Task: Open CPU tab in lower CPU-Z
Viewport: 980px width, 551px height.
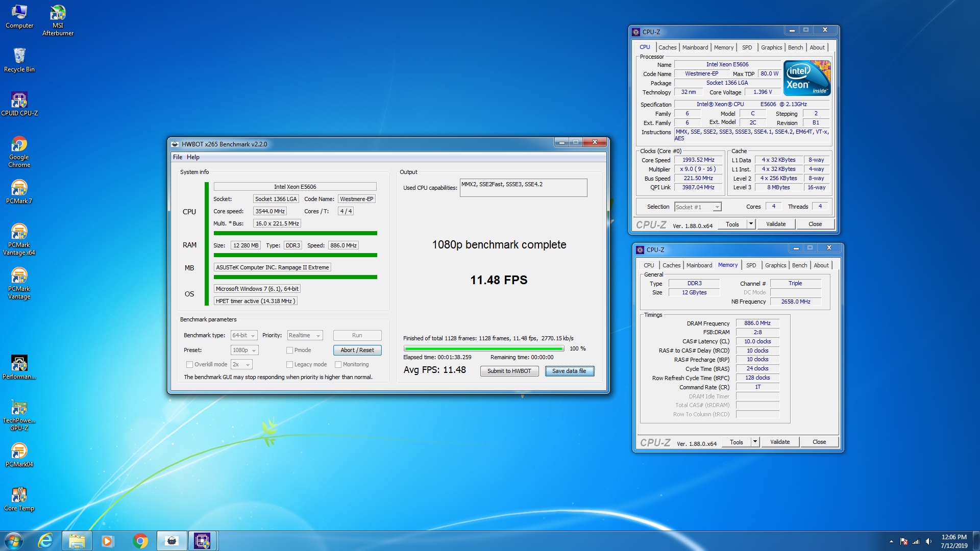Action: click(649, 265)
